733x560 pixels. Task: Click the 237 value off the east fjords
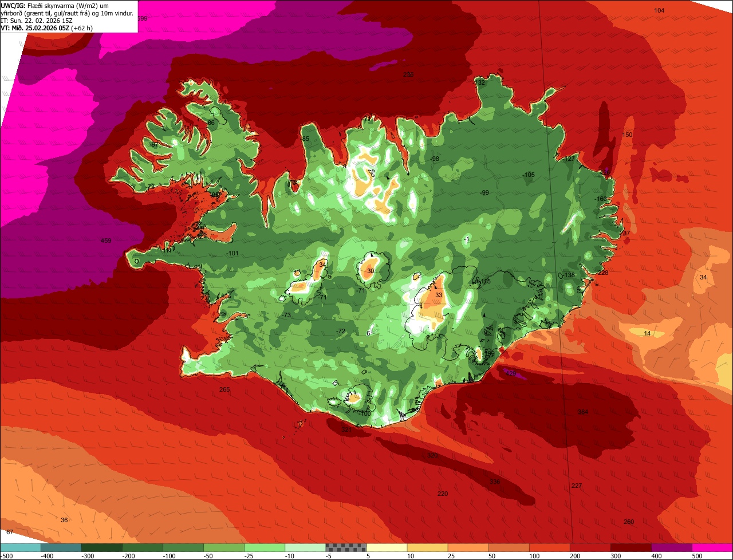624,233
